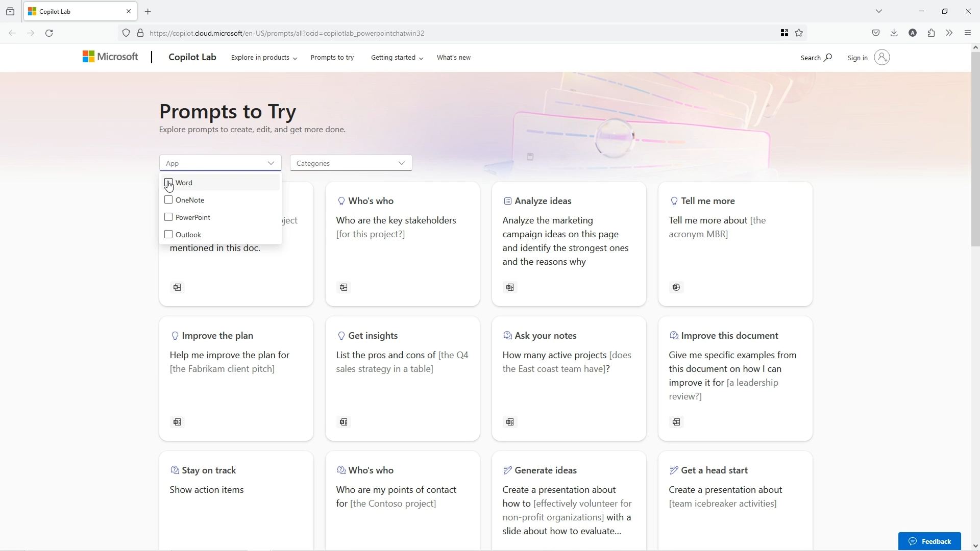Open the browser extensions puzzle icon
The height and width of the screenshot is (551, 980).
tap(932, 33)
